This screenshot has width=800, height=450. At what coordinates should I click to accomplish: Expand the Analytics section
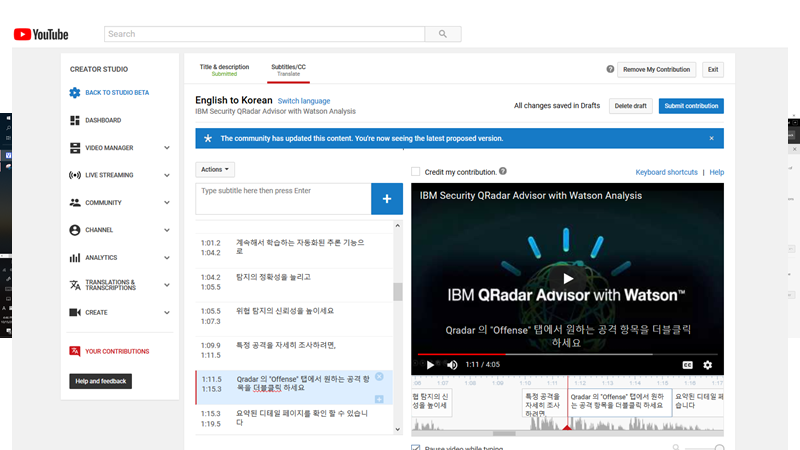click(x=167, y=258)
